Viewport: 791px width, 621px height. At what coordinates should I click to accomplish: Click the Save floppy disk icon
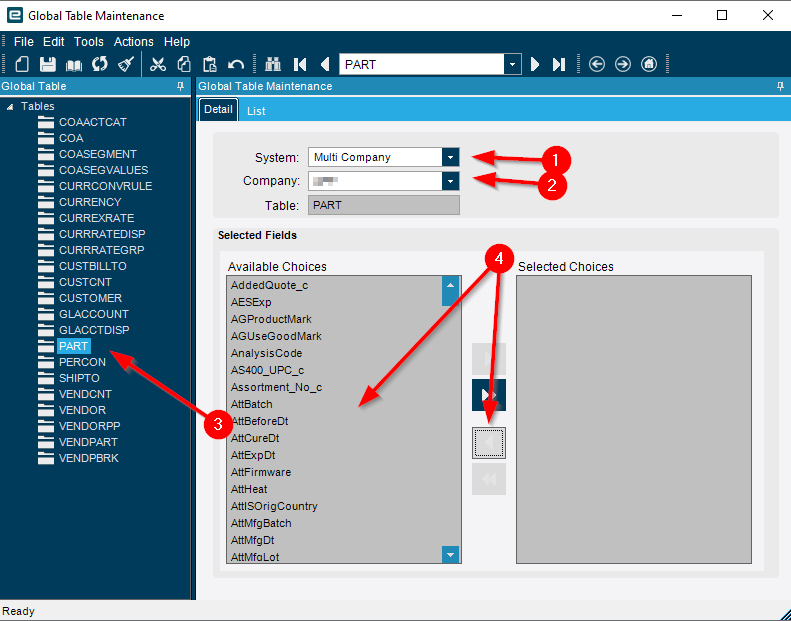47,64
